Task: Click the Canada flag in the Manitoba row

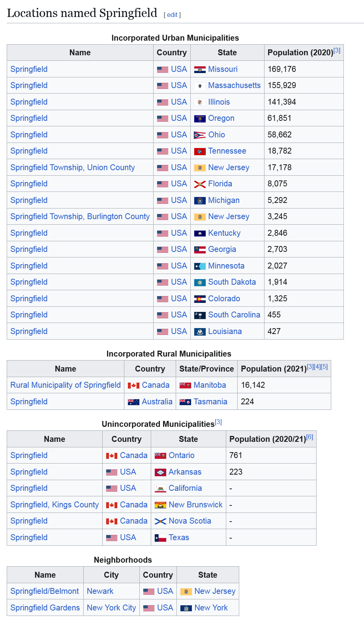Action: pyautogui.click(x=133, y=385)
